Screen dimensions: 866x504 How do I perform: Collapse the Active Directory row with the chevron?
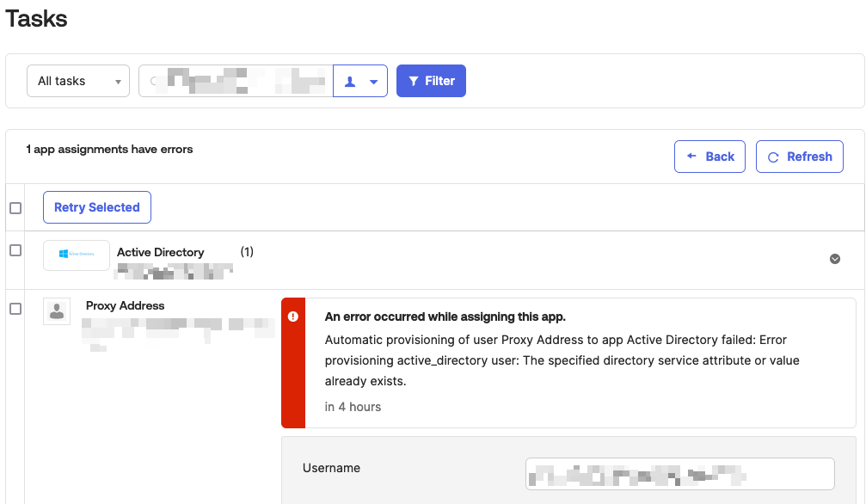pyautogui.click(x=834, y=259)
